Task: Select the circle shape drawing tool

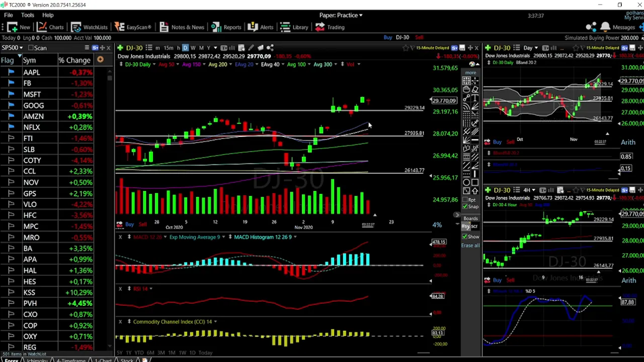Action: [x=466, y=182]
